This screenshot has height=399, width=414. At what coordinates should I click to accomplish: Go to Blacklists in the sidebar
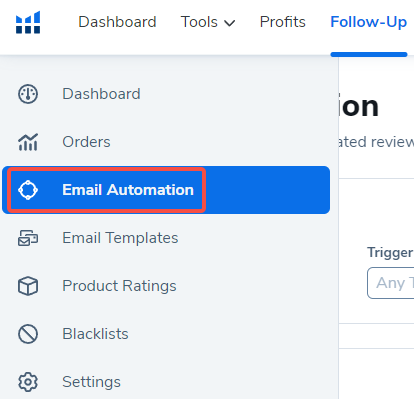pyautogui.click(x=95, y=334)
